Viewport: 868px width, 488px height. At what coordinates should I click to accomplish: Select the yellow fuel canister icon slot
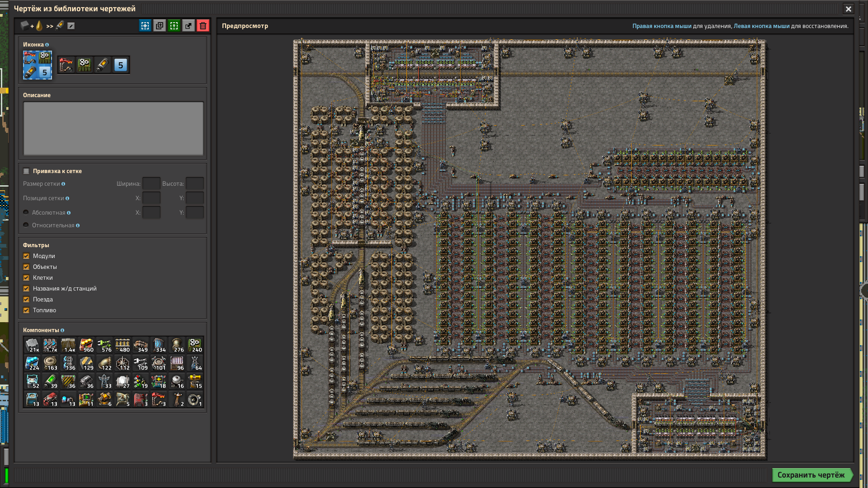tap(103, 65)
